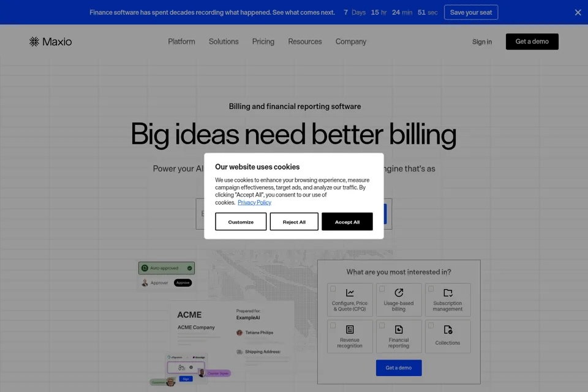Click the Financial reporting file icon
Screen dimensions: 588x392
point(399,330)
